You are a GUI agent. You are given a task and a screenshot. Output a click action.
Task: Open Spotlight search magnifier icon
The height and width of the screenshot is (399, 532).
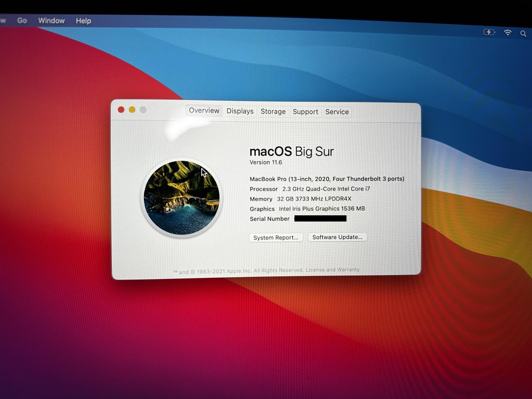(523, 34)
